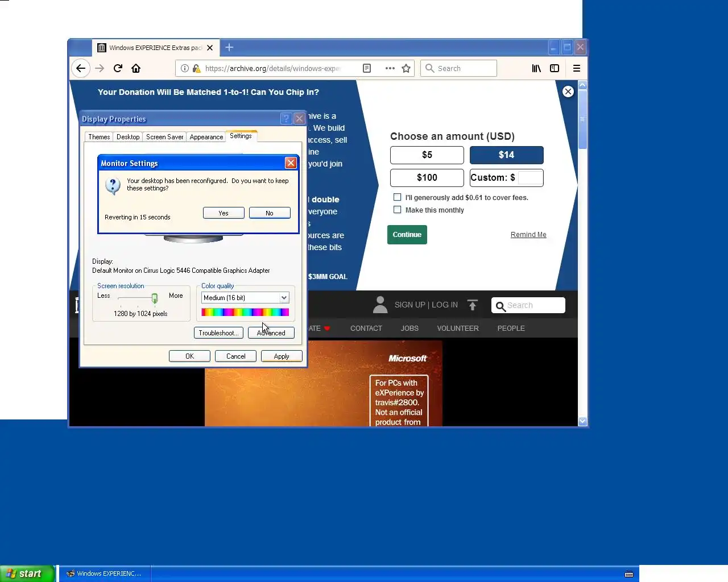Click the user avatar icon near Sign Up
Viewport: 728px width, 582px height.
380,305
